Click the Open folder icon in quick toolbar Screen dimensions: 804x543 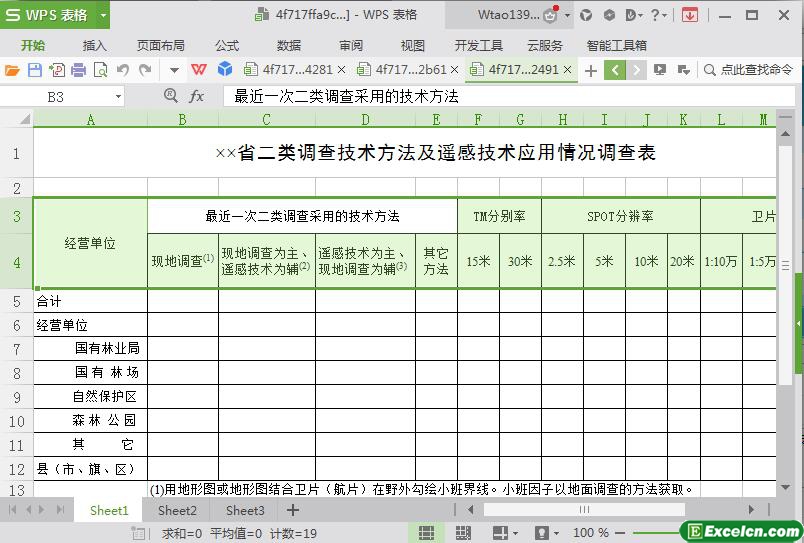[x=12, y=70]
